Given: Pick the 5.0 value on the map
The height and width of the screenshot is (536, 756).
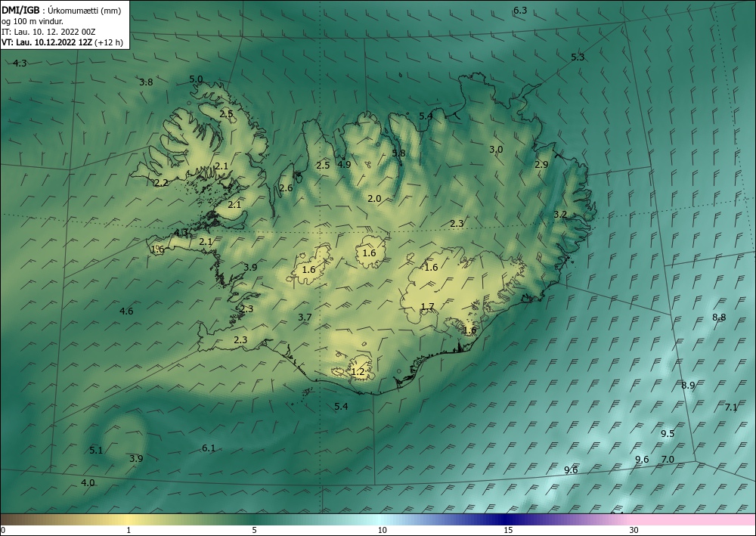Looking at the screenshot, I should pos(196,79).
